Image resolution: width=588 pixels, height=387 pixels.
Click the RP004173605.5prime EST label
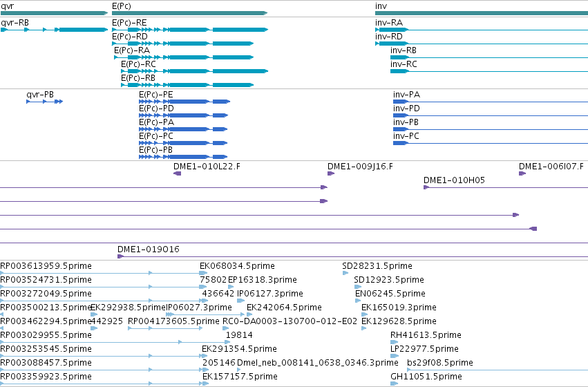click(x=173, y=321)
